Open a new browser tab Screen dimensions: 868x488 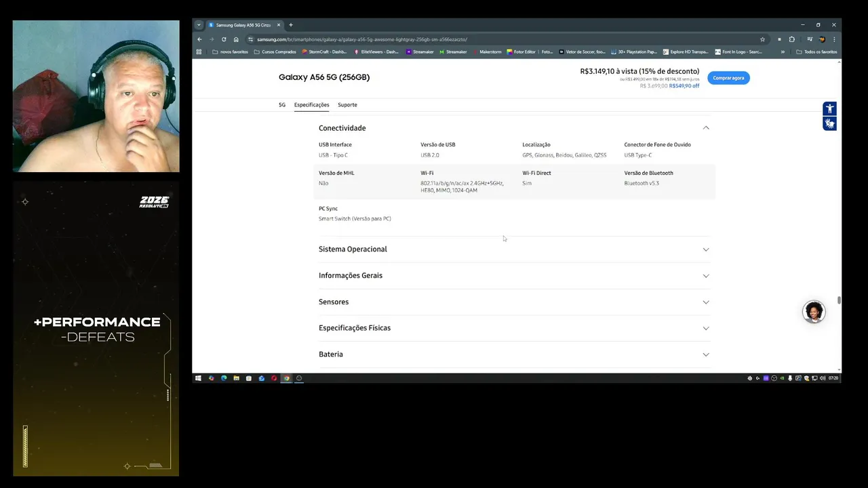291,25
